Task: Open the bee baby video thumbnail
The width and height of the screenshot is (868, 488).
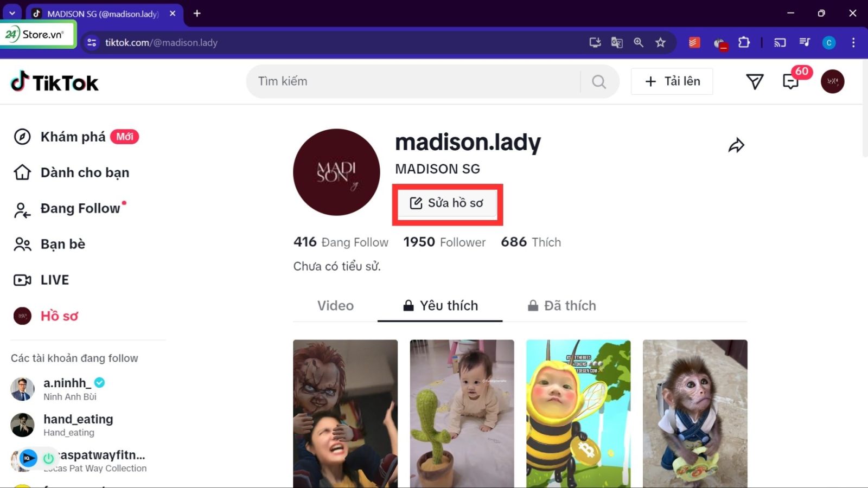Action: 578,414
